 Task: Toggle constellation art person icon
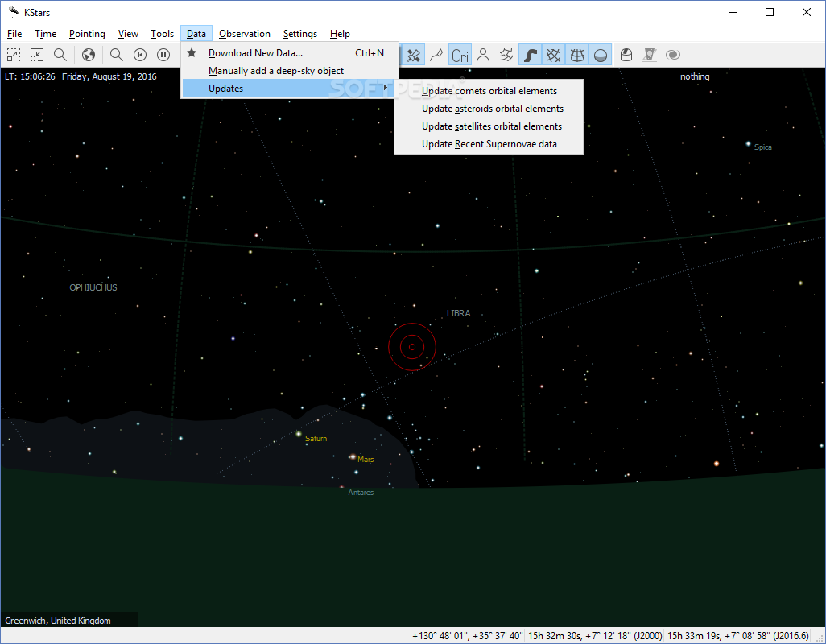click(x=483, y=55)
